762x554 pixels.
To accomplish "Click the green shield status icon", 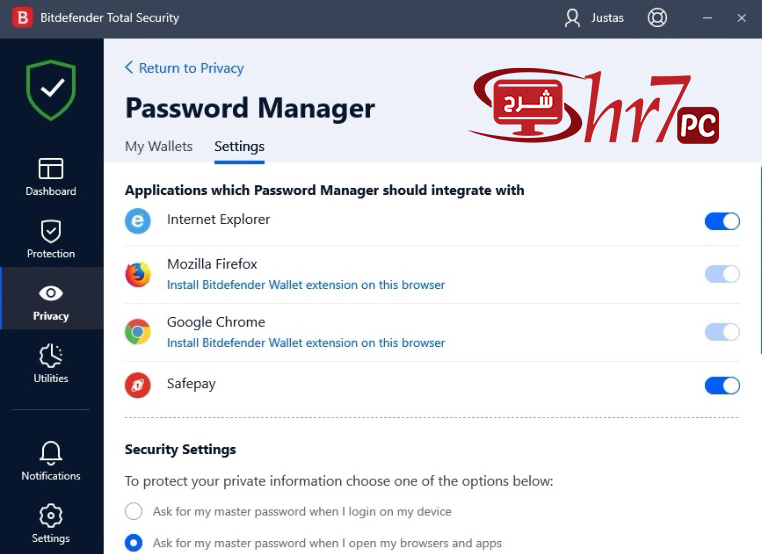I will (x=51, y=90).
